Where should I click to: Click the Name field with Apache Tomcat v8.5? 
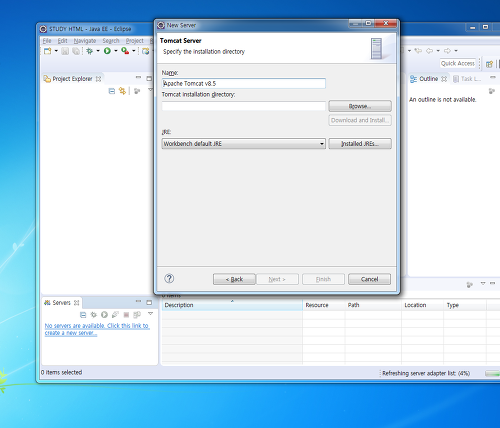tap(244, 83)
